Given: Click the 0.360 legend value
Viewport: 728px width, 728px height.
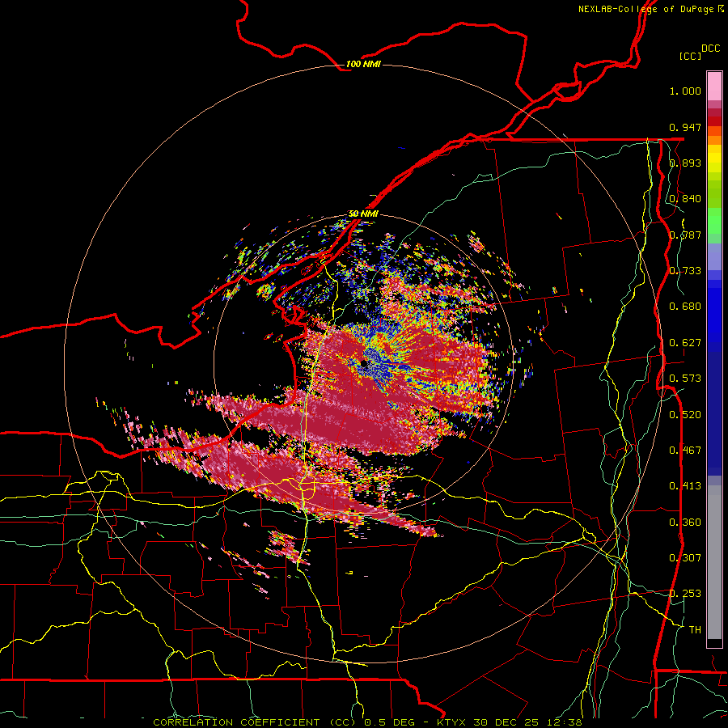Looking at the screenshot, I should point(685,523).
